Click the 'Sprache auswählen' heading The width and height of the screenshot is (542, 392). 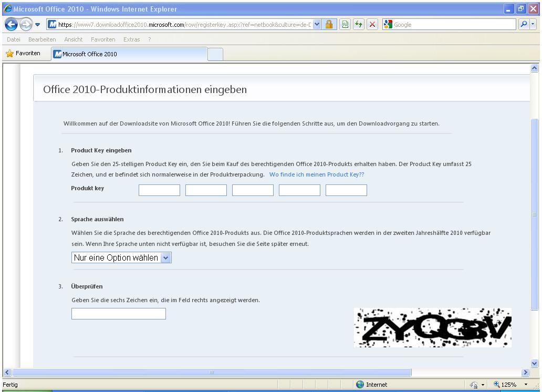(x=97, y=219)
